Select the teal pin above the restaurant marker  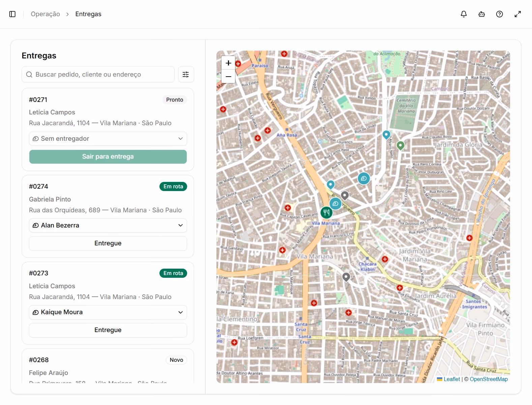[331, 185]
